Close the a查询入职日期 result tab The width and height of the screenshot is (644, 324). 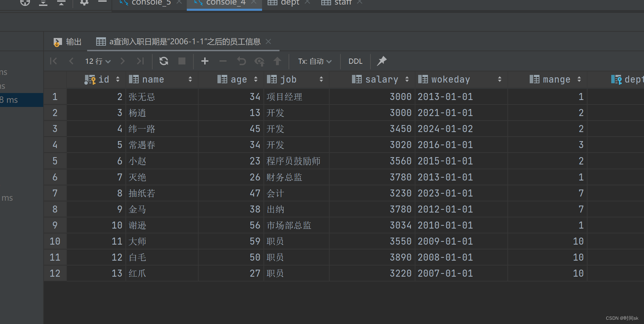[268, 41]
